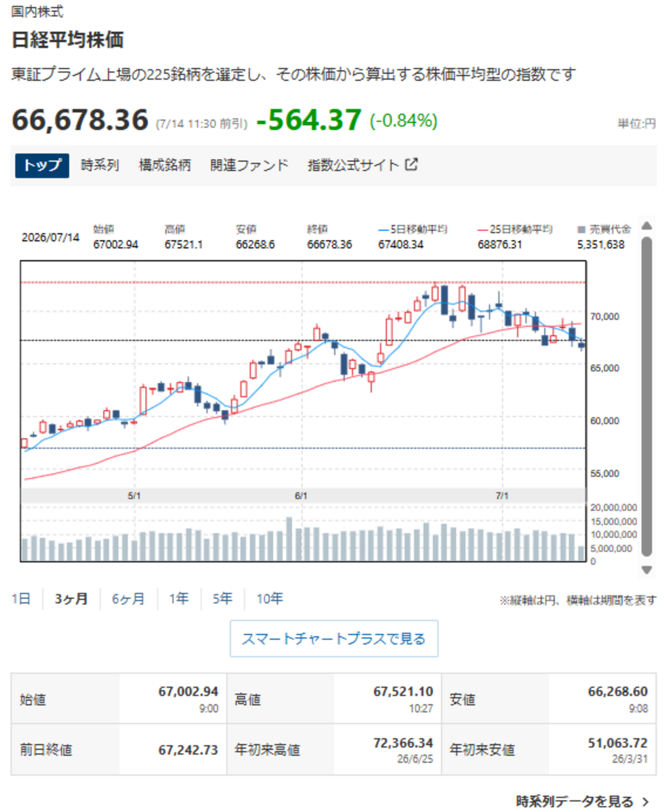This screenshot has height=812, width=672.
Task: Click the 5日移動平均 legend label
Action: [x=418, y=229]
